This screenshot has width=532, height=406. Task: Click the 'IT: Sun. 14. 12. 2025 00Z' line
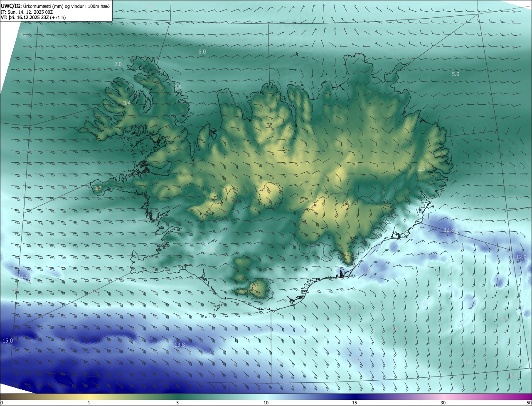coord(27,12)
